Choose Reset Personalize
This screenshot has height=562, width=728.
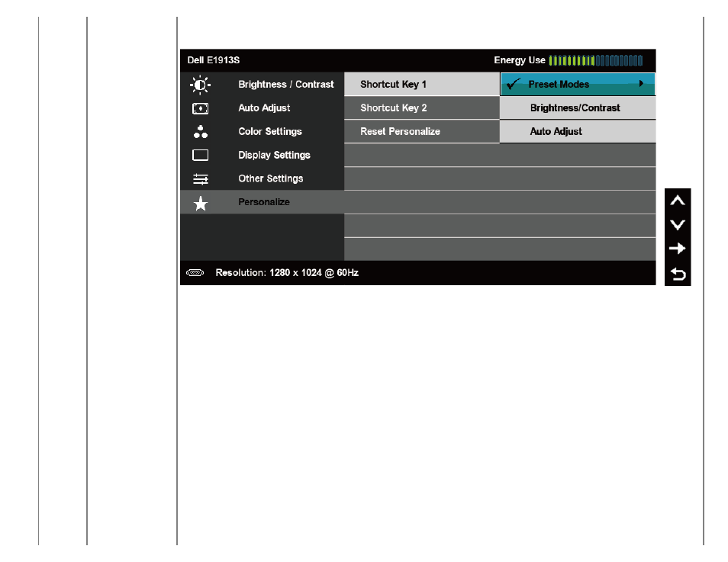(x=421, y=132)
